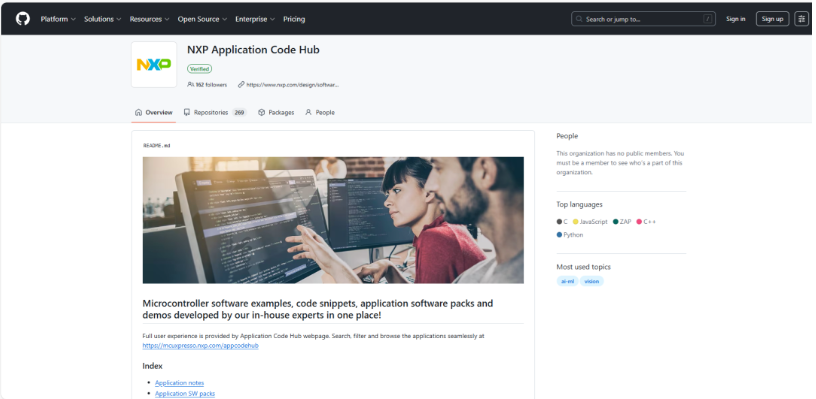Open the Application notes link
The height and width of the screenshot is (399, 816).
pos(180,383)
